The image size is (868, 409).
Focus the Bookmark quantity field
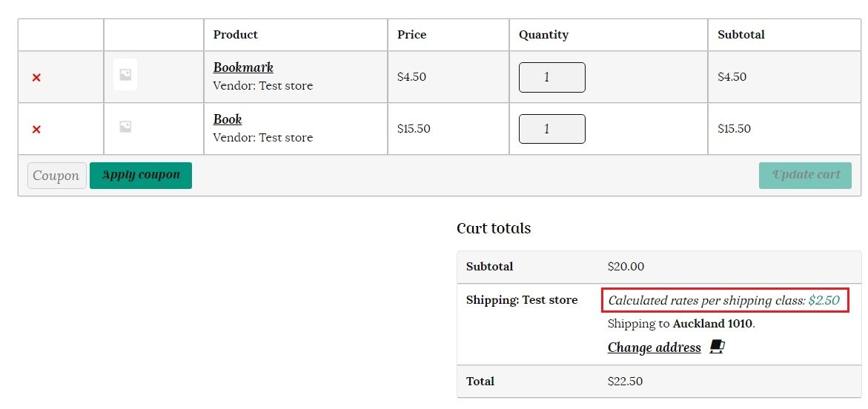tap(551, 77)
